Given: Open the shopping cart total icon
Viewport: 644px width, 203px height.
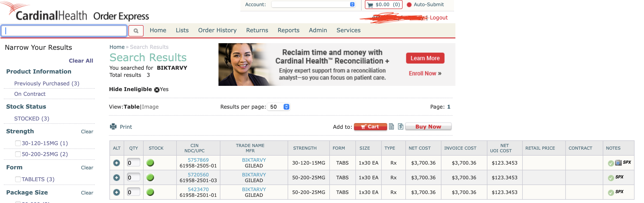Looking at the screenshot, I should 370,5.
